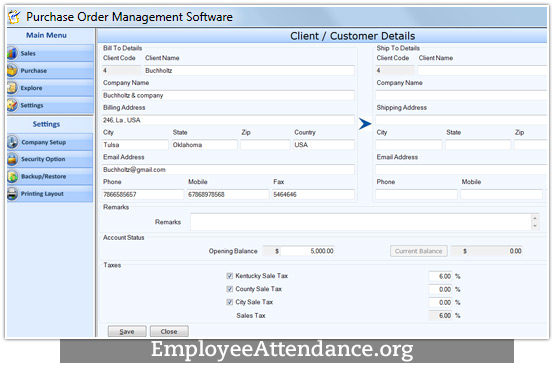Click the Ship To City field

pyautogui.click(x=409, y=145)
